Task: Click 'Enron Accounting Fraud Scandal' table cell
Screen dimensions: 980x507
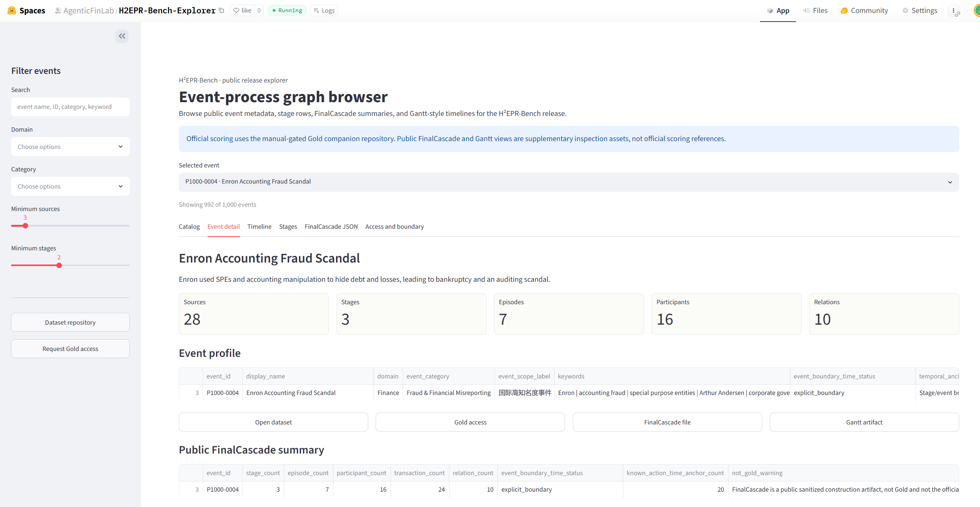Action: point(308,393)
